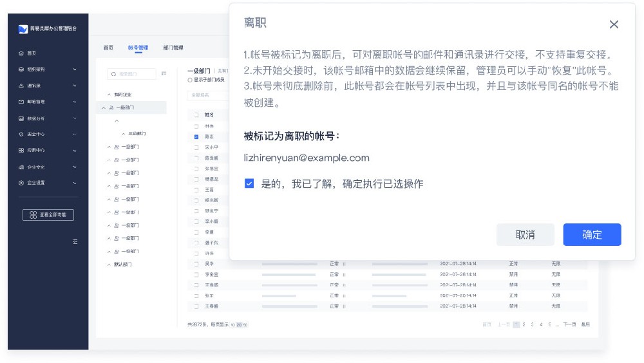Expand the 应用中心 sidebar dropdown arrow
This screenshot has width=644, height=363.
[x=75, y=151]
